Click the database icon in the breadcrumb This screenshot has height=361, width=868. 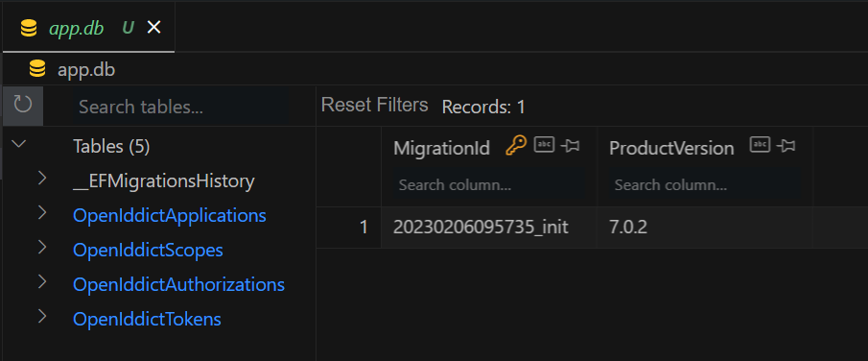pyautogui.click(x=37, y=70)
